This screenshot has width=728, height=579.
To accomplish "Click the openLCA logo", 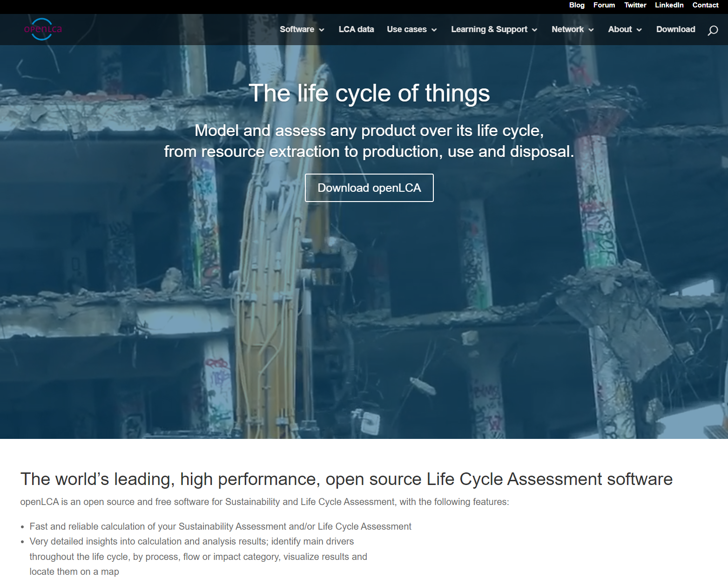I will click(x=42, y=29).
